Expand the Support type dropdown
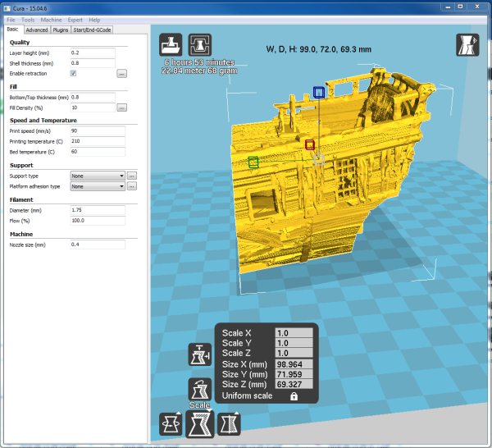The image size is (492, 448). [98, 176]
